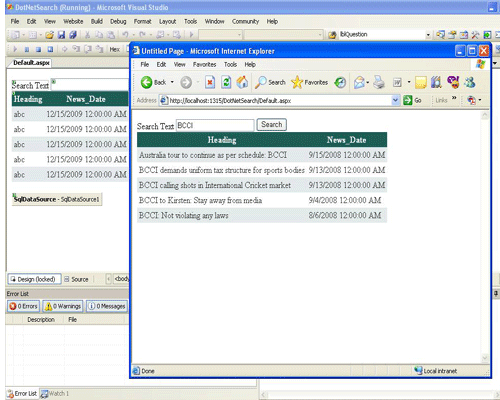Image resolution: width=500 pixels, height=400 pixels.
Task: Expand the lblQuestion find combo box dropdown
Action: 428,35
